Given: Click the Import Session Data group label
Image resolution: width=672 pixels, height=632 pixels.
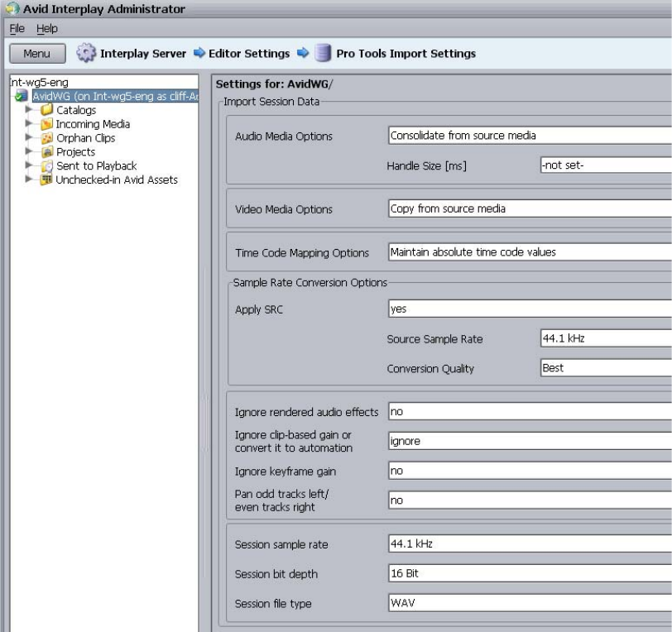Looking at the screenshot, I should [x=271, y=102].
